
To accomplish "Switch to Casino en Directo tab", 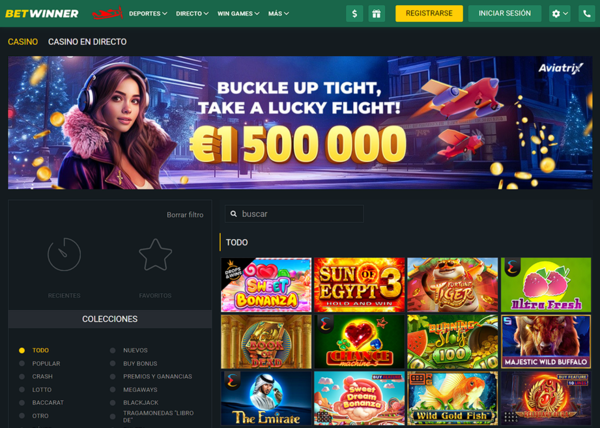I will pos(87,42).
